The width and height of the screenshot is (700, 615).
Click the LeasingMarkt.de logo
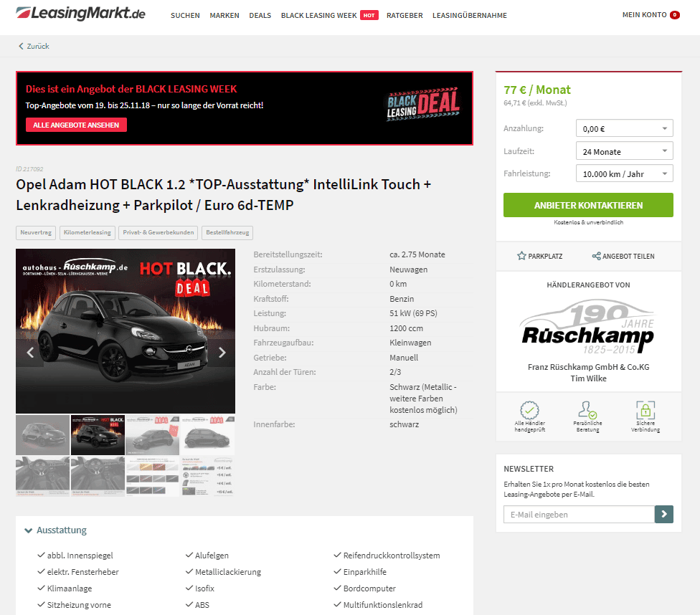(81, 14)
